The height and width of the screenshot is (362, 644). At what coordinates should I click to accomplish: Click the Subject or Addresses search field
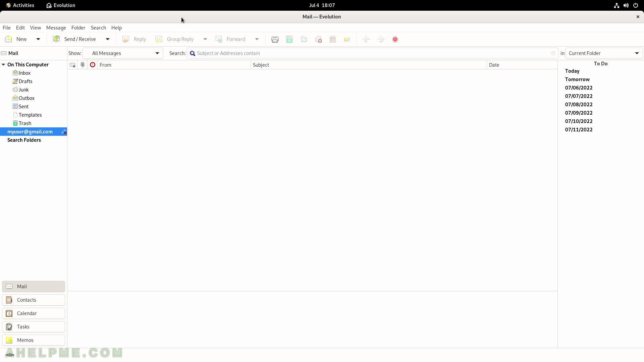[x=372, y=53]
